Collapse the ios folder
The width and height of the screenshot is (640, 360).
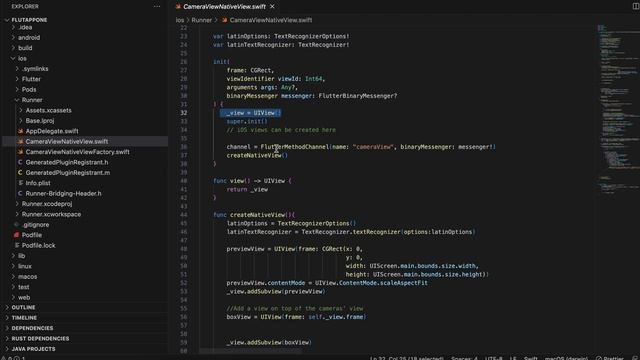22,58
